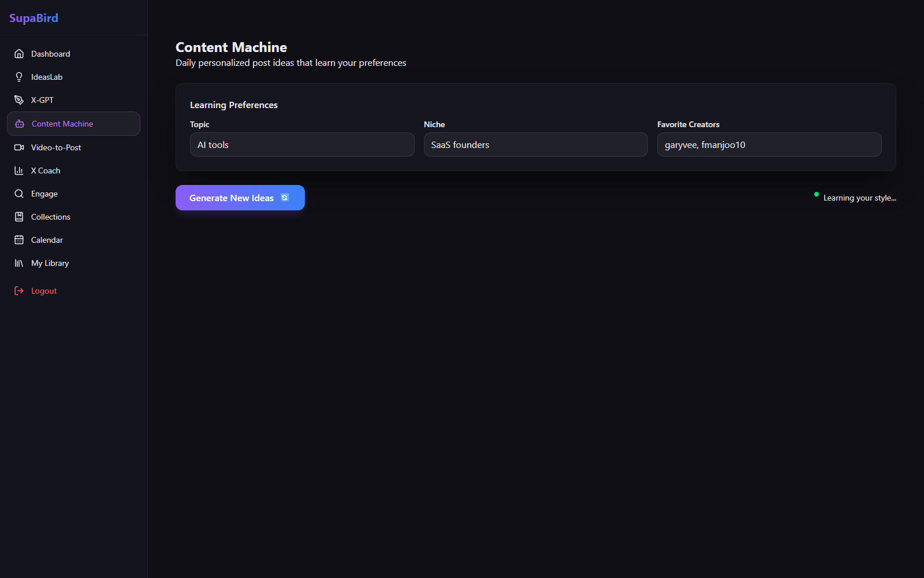Click the X Coach chart icon

pyautogui.click(x=19, y=171)
